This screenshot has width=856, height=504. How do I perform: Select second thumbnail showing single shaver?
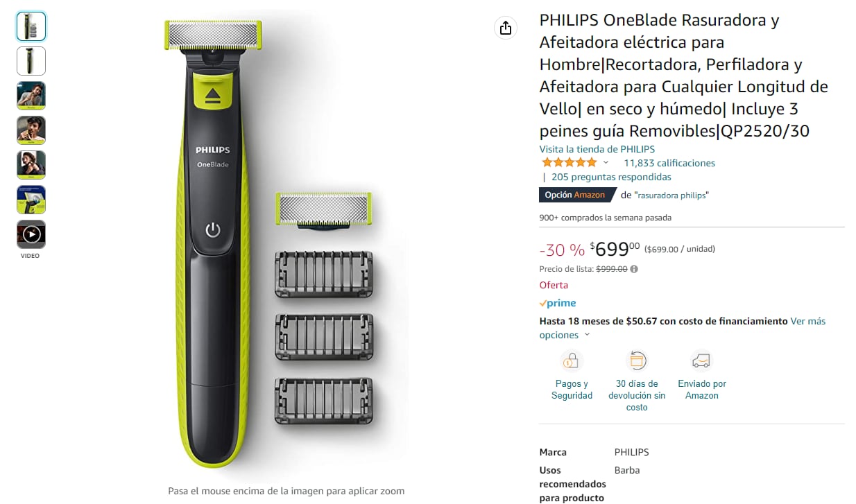click(31, 61)
